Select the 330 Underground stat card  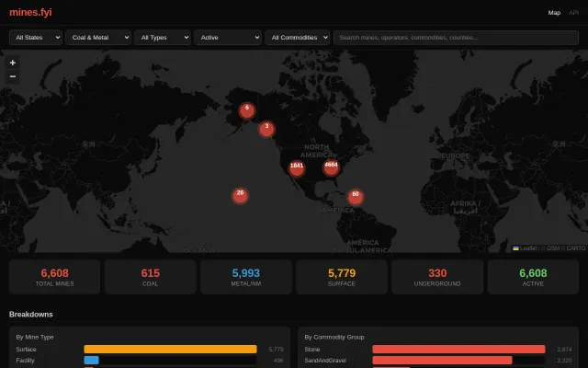pos(437,277)
